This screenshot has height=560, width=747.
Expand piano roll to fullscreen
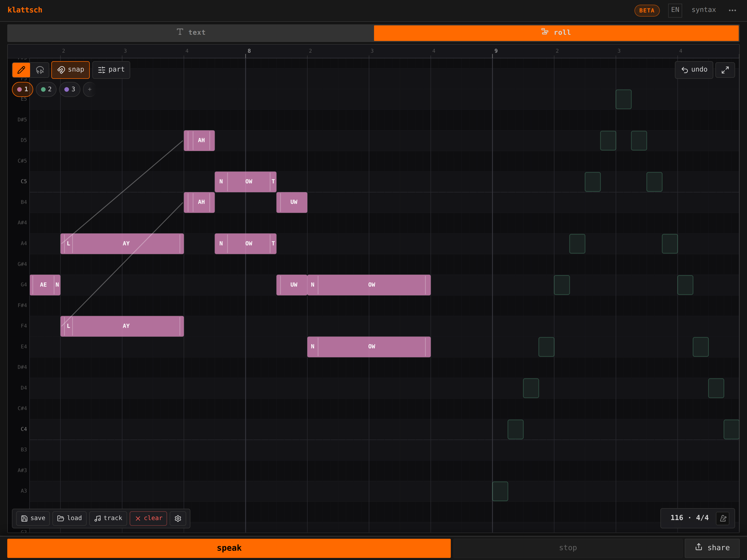[x=725, y=70]
